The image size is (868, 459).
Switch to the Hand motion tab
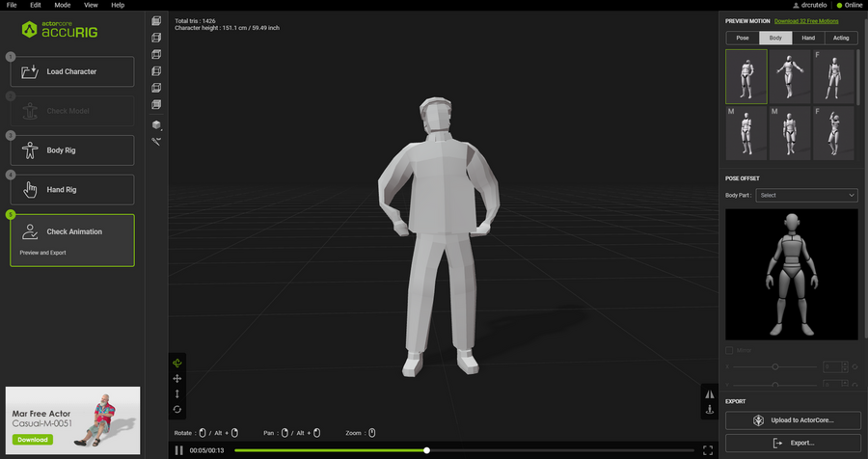tap(807, 38)
